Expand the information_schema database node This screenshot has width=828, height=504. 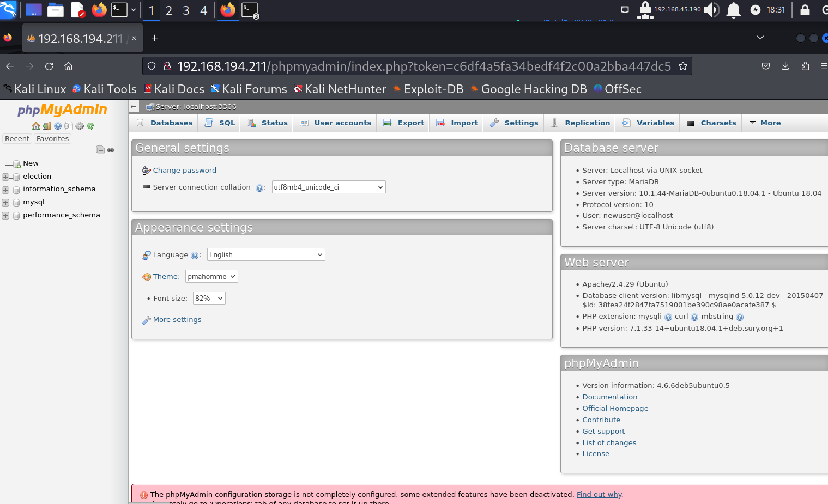click(x=5, y=190)
